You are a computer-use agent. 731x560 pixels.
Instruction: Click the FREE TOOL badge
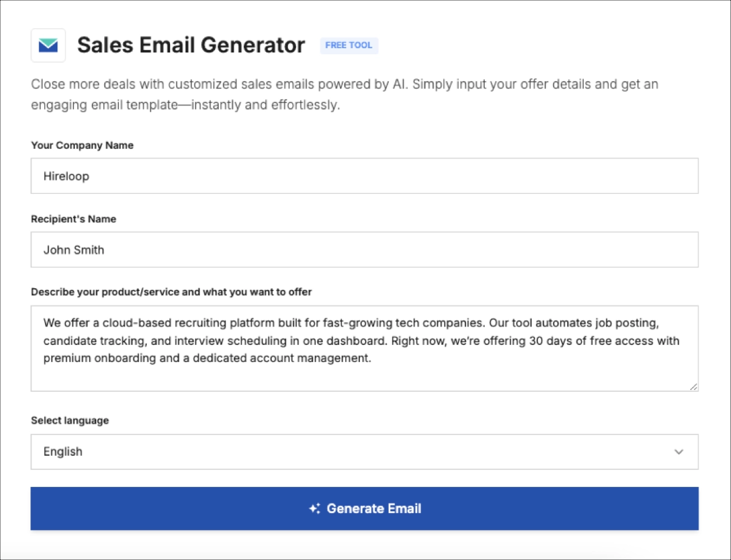[349, 46]
